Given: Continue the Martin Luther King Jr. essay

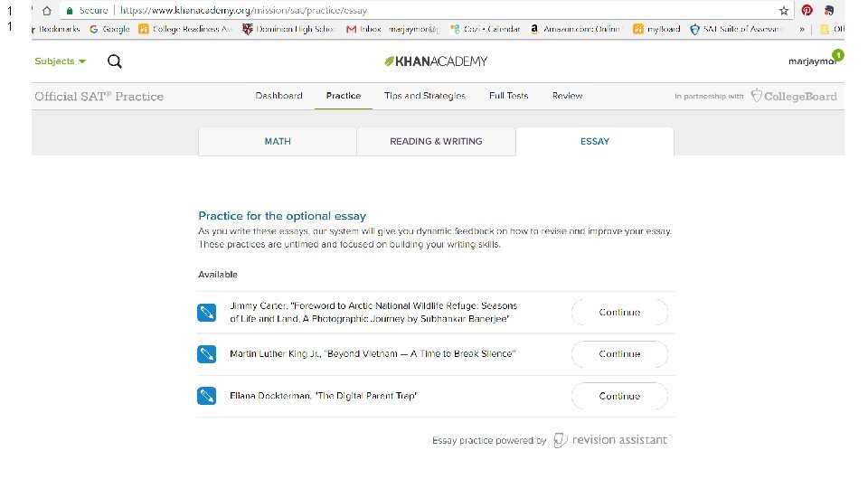Looking at the screenshot, I should [619, 354].
